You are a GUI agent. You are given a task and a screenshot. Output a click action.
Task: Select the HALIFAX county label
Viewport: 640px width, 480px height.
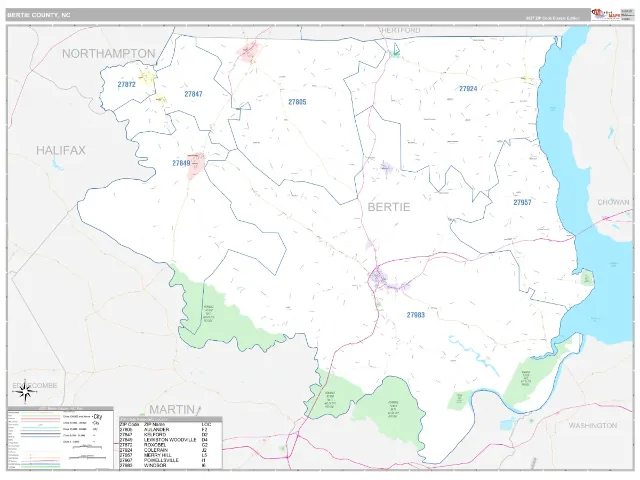coord(61,150)
